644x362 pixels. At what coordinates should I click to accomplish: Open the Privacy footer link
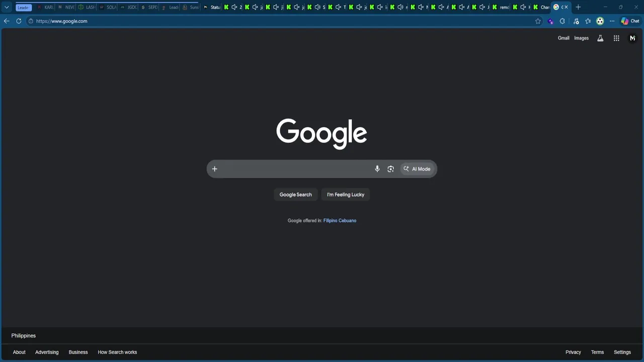click(x=573, y=352)
